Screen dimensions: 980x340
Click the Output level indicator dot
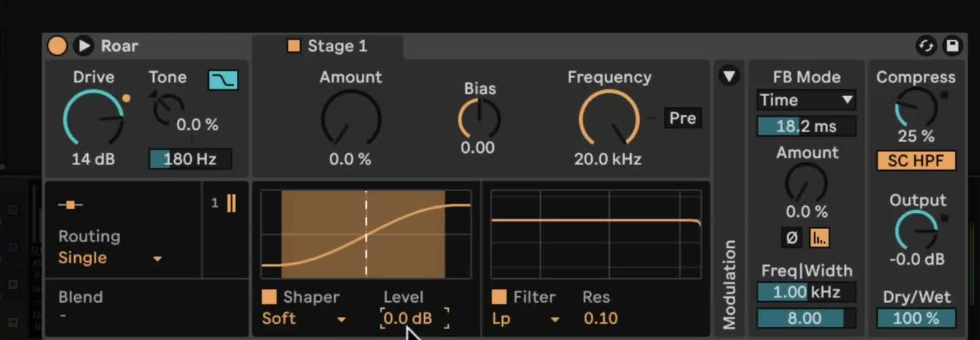click(945, 218)
